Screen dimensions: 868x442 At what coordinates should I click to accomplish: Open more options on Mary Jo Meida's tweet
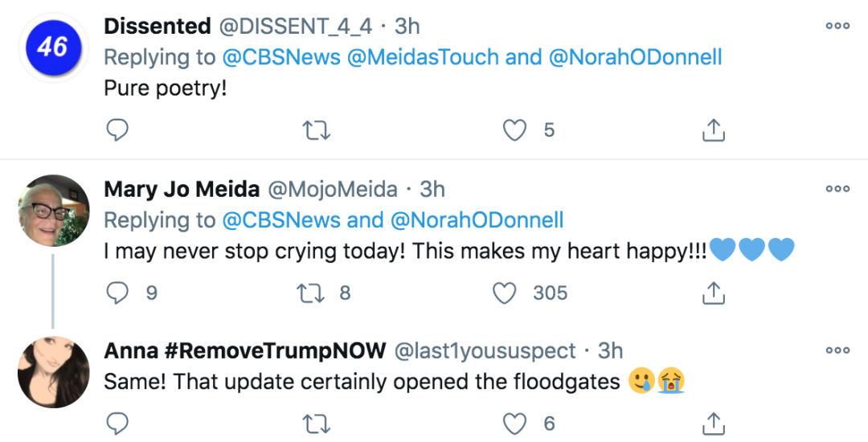(837, 189)
